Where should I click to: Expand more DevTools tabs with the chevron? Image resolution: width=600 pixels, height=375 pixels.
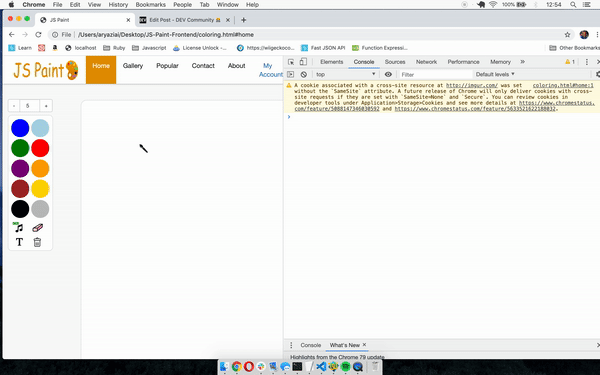[x=522, y=62]
